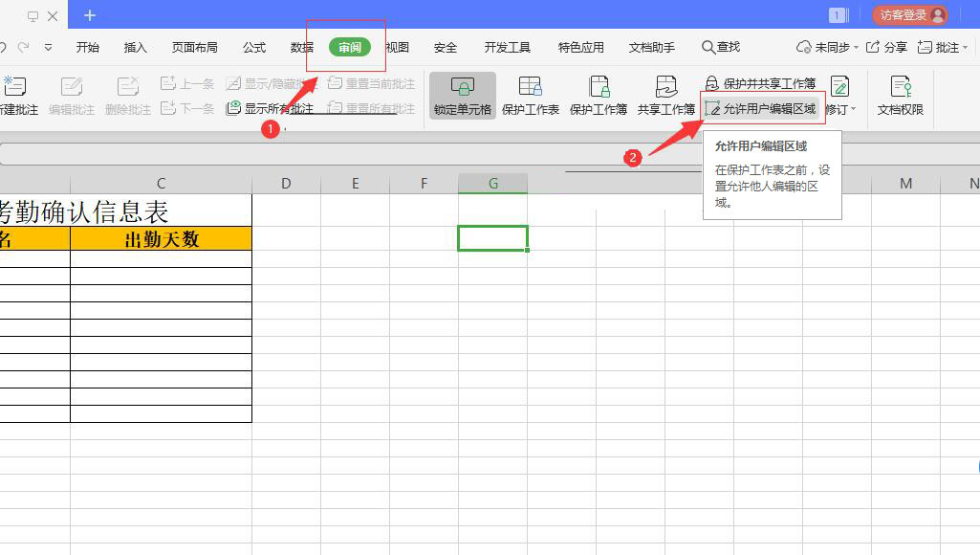Select column G header

click(493, 184)
